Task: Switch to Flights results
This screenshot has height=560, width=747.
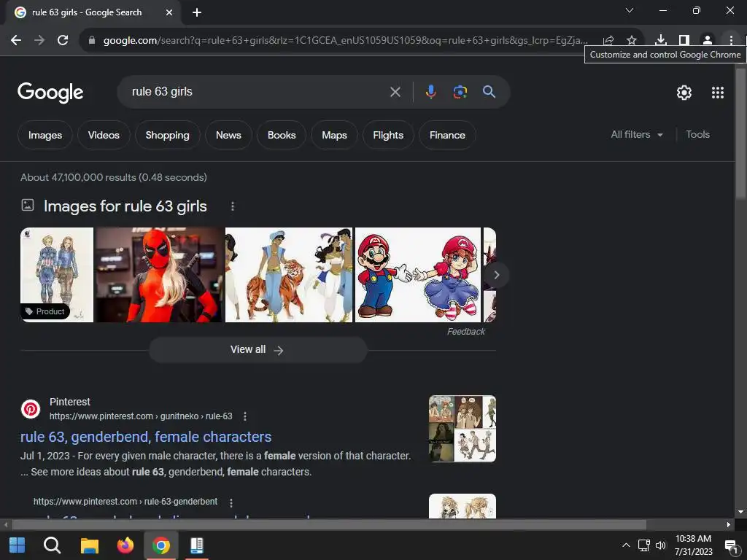Action: coord(388,135)
